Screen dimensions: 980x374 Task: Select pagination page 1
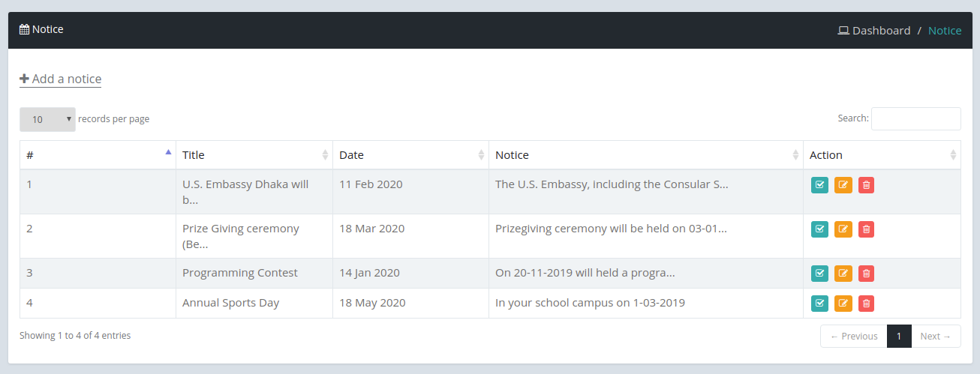coord(899,336)
